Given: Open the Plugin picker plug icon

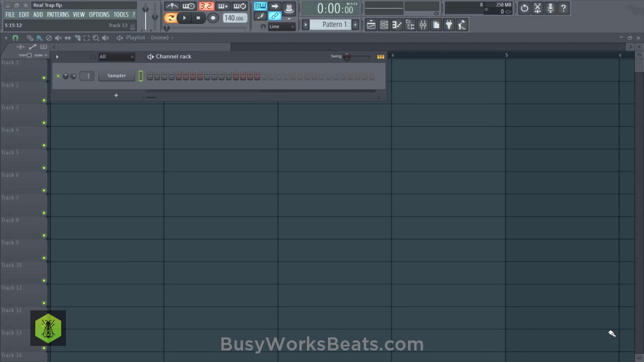Looking at the screenshot, I should (449, 25).
